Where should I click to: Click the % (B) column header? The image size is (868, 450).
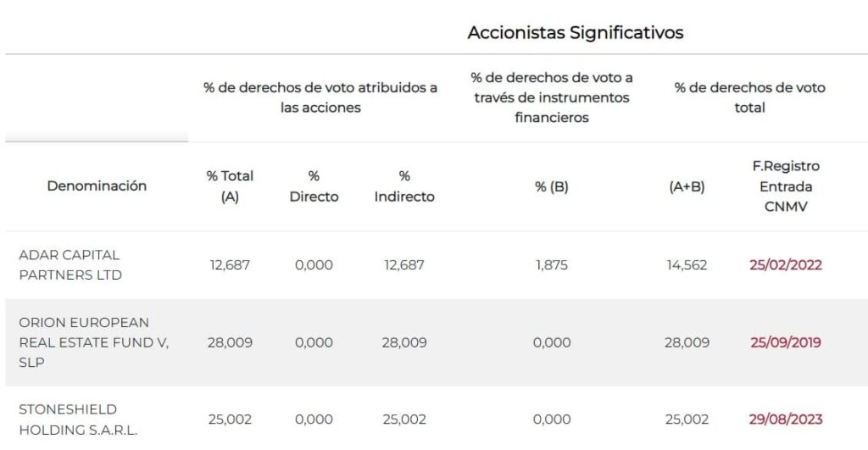551,186
